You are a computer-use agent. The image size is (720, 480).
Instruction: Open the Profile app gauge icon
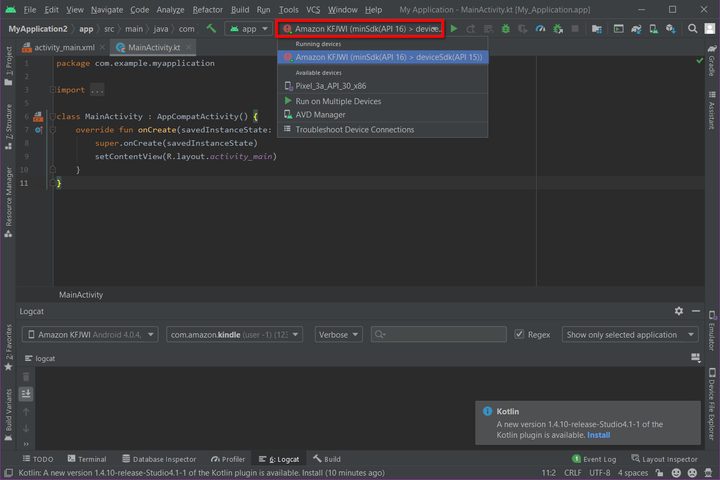540,28
